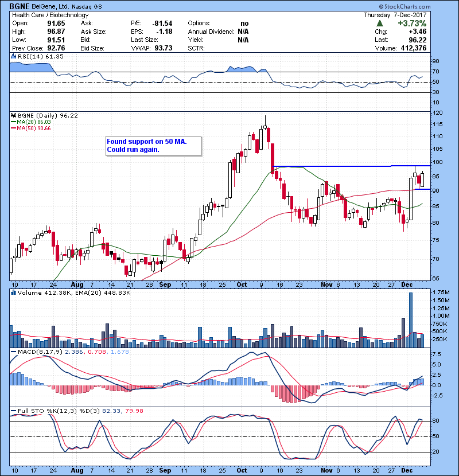Click the BGNE ticker symbol in the header
Viewport: 459px width, 476px height.
pyautogui.click(x=19, y=6)
